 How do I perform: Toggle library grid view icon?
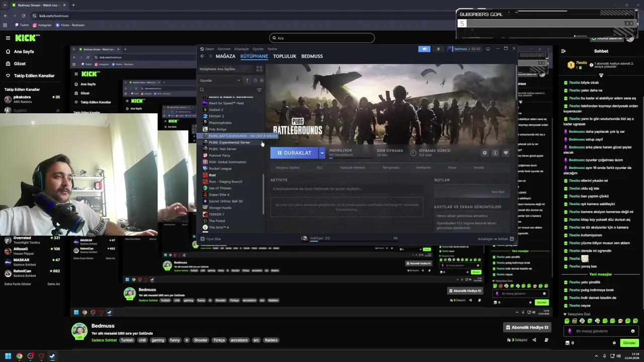(x=260, y=69)
